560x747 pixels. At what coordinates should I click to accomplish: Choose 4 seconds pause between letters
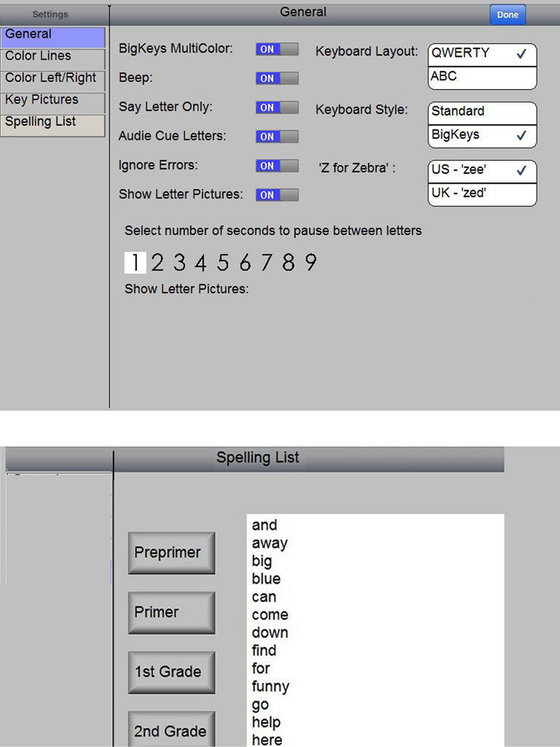coord(201,262)
